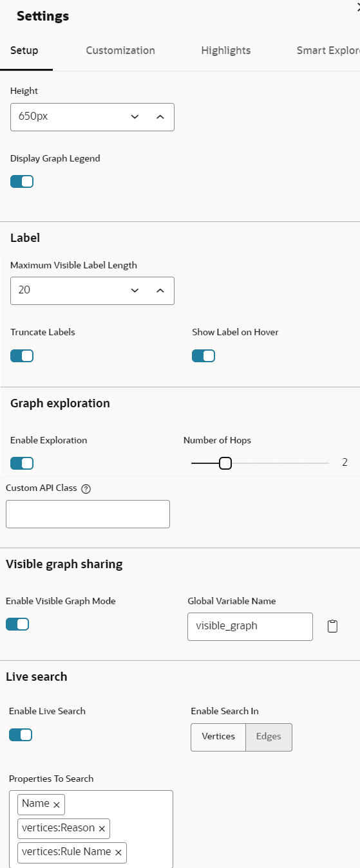
Task: Copy the global variable name with the clipboard icon
Action: click(x=332, y=626)
